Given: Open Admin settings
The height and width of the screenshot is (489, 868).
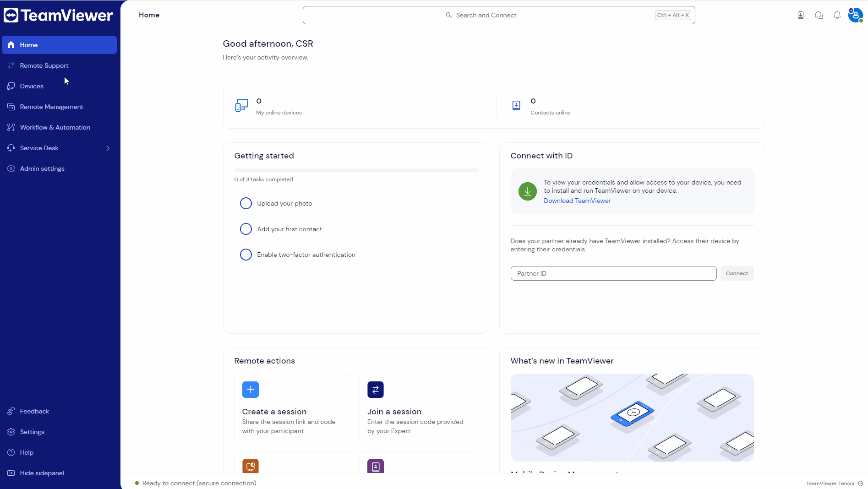Looking at the screenshot, I should click(59, 168).
